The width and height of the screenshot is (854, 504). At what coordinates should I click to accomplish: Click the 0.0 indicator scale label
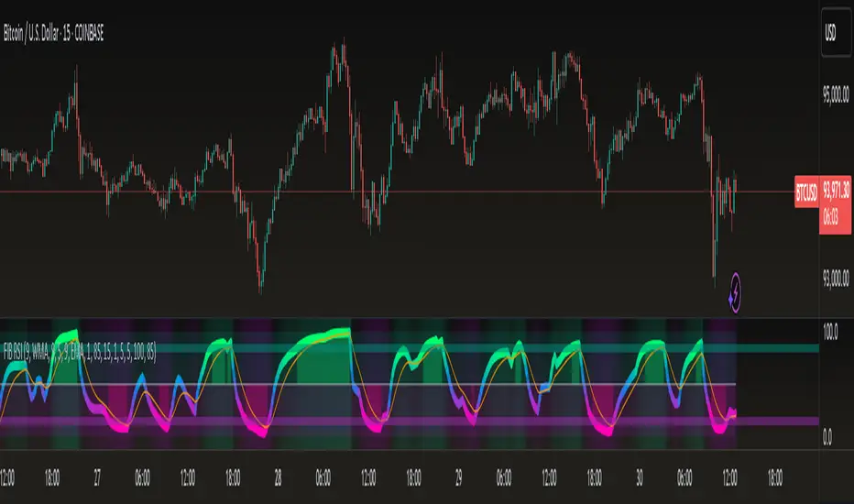[827, 436]
